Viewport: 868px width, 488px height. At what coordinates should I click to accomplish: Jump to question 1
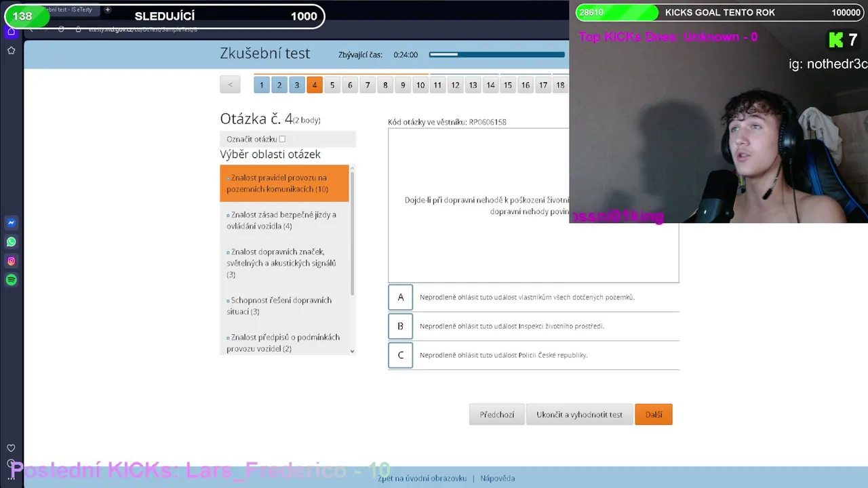pos(262,85)
